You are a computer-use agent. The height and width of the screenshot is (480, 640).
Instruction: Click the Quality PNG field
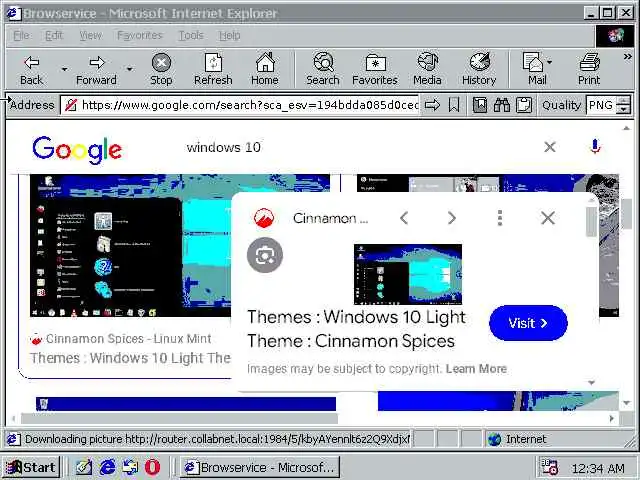[x=601, y=105]
